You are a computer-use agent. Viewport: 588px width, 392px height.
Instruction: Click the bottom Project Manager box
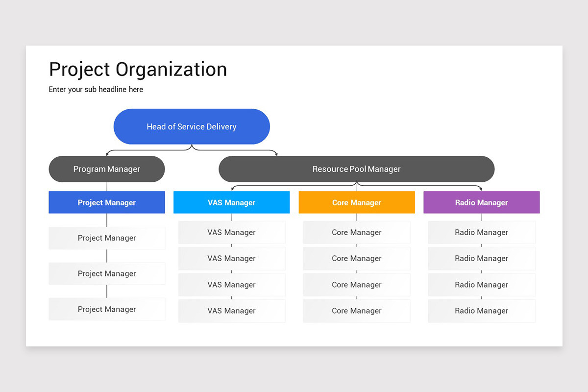106,309
